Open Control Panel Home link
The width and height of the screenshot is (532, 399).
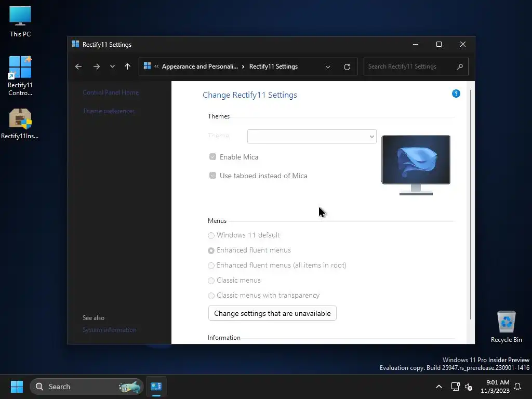click(x=111, y=92)
